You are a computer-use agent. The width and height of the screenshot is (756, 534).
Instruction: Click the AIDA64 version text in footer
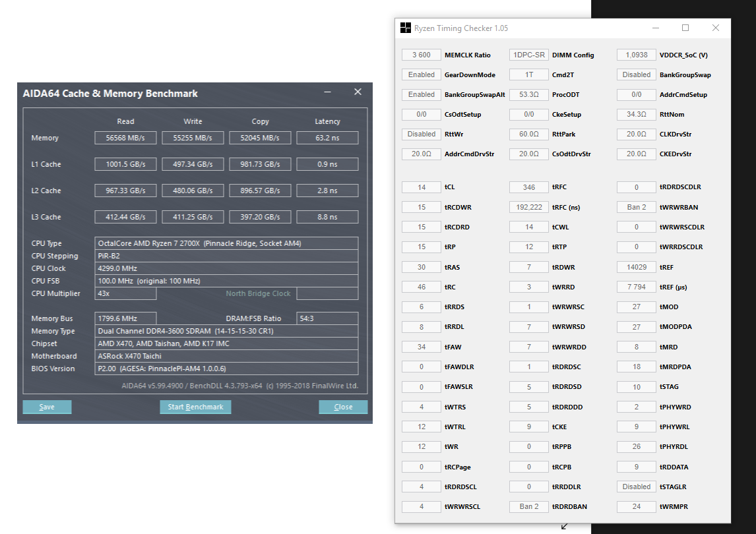point(240,386)
